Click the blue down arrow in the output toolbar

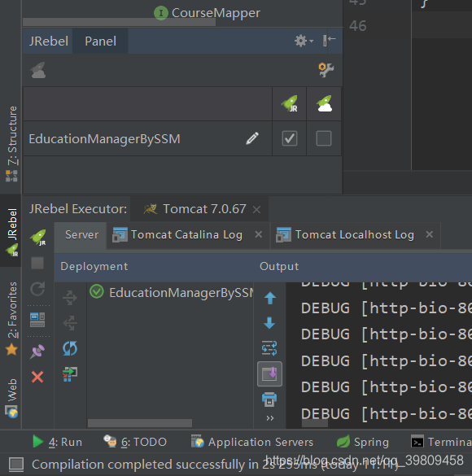(270, 323)
